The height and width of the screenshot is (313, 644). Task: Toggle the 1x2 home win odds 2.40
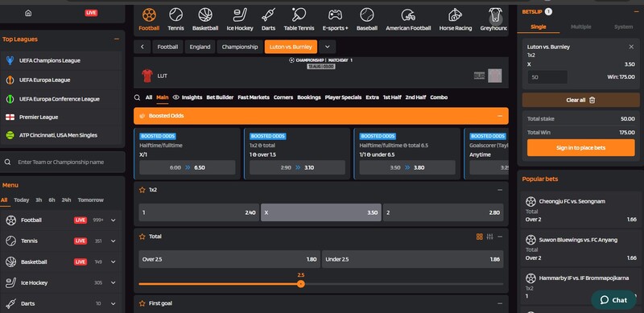[x=199, y=212]
